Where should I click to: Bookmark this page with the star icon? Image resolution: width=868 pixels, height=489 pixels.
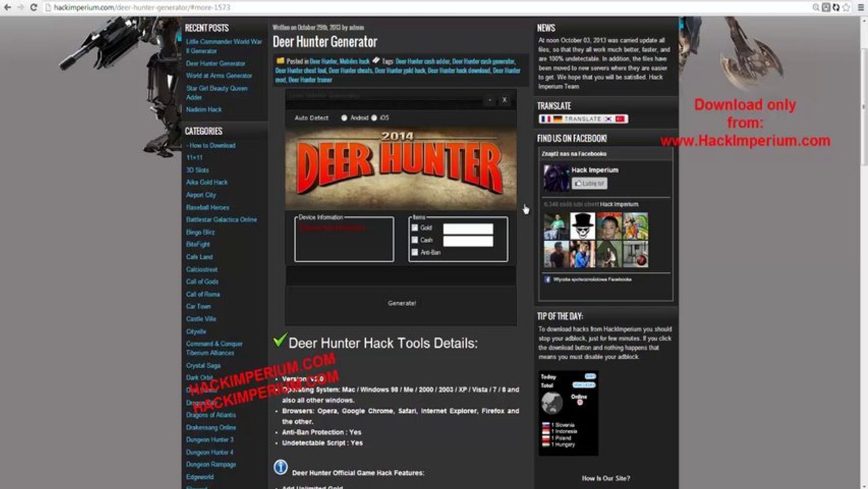click(x=847, y=7)
